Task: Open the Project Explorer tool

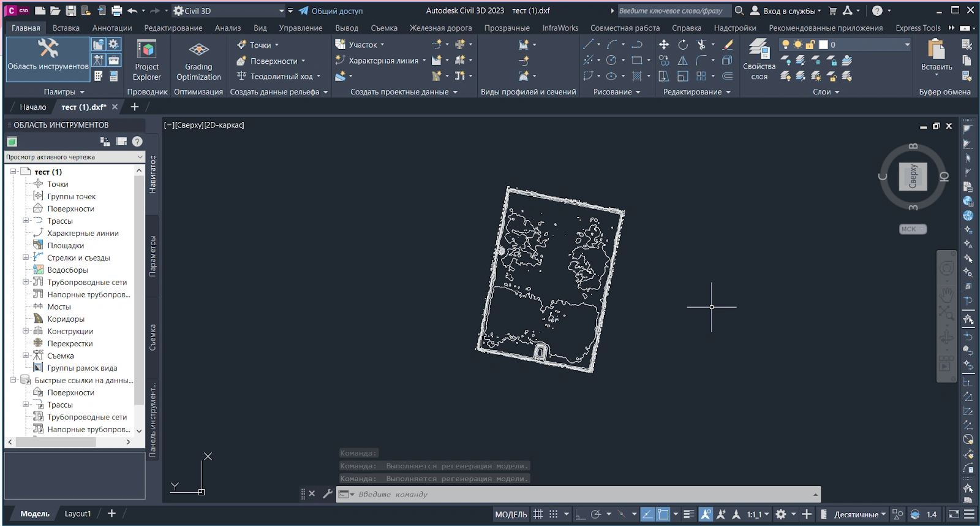Action: tap(147, 60)
